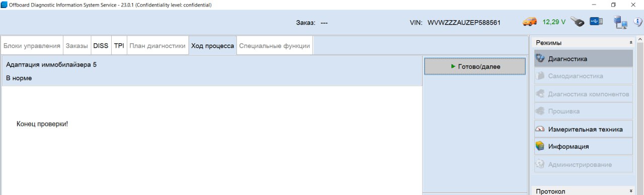Viewport: 644px width, 195px height.
Task: Click the Администрирование gear icon
Action: click(540, 164)
